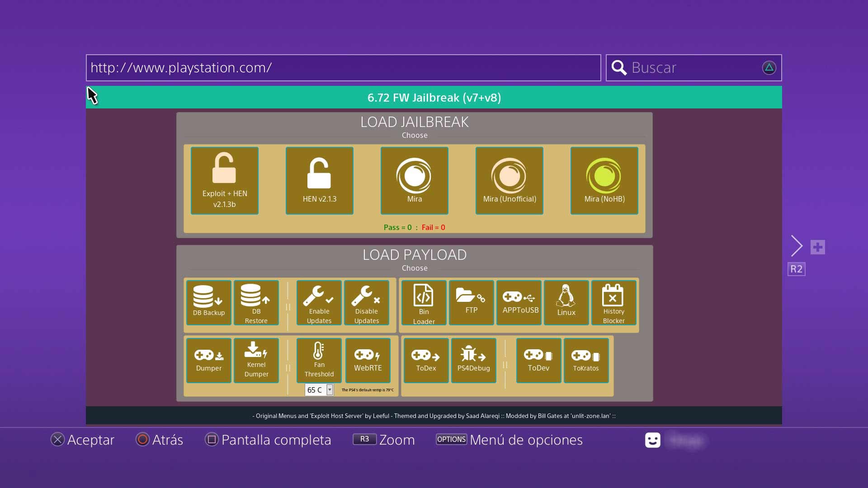Enable Updates with wrench checkmark
Screen dimensions: 868x488
pos(319,302)
